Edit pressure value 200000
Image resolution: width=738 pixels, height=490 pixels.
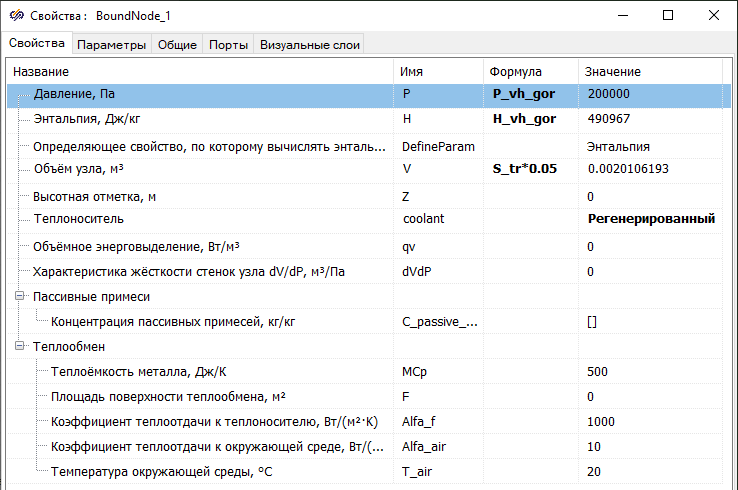(650, 94)
